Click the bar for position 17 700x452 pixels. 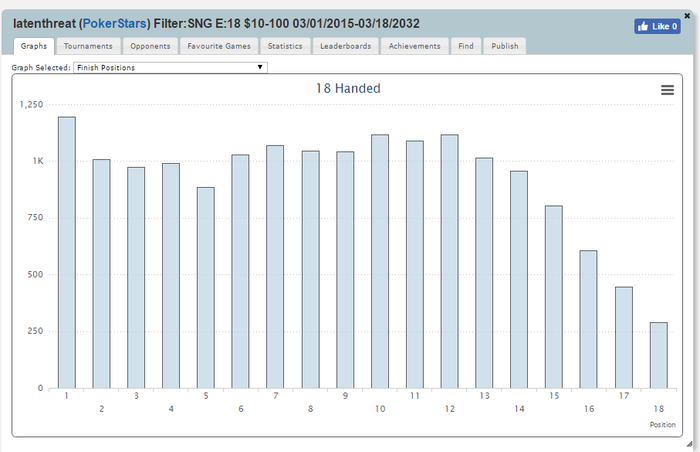click(624, 338)
